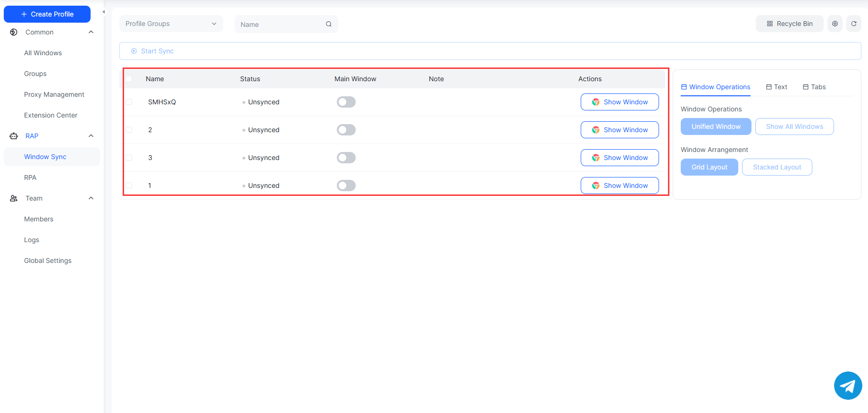This screenshot has height=413, width=868.
Task: Switch to the Tabs tab
Action: pos(814,87)
